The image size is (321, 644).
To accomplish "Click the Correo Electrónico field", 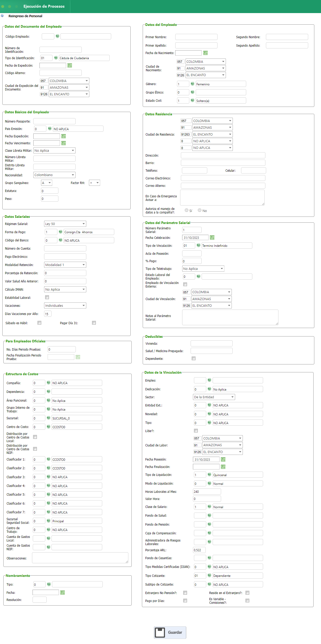I will [x=223, y=178].
